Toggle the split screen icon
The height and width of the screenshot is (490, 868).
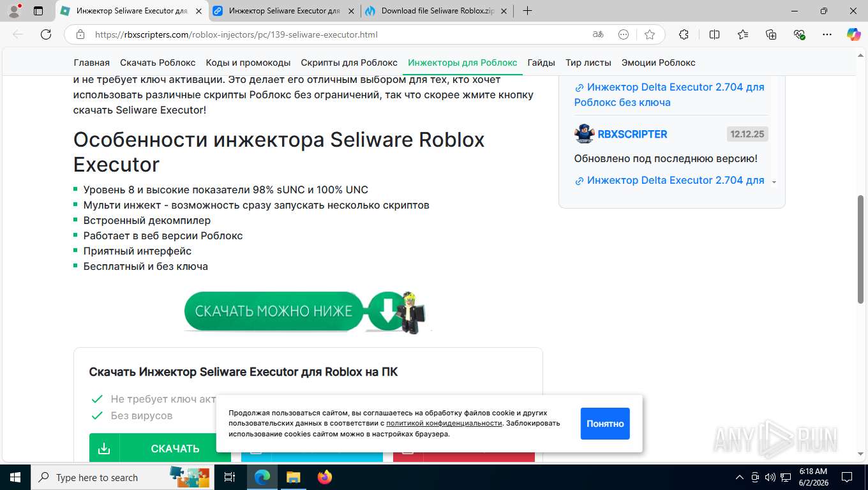click(714, 34)
